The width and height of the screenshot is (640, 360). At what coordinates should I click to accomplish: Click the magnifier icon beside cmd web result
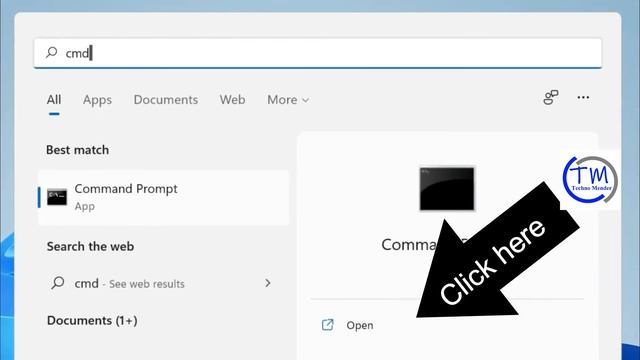click(58, 282)
